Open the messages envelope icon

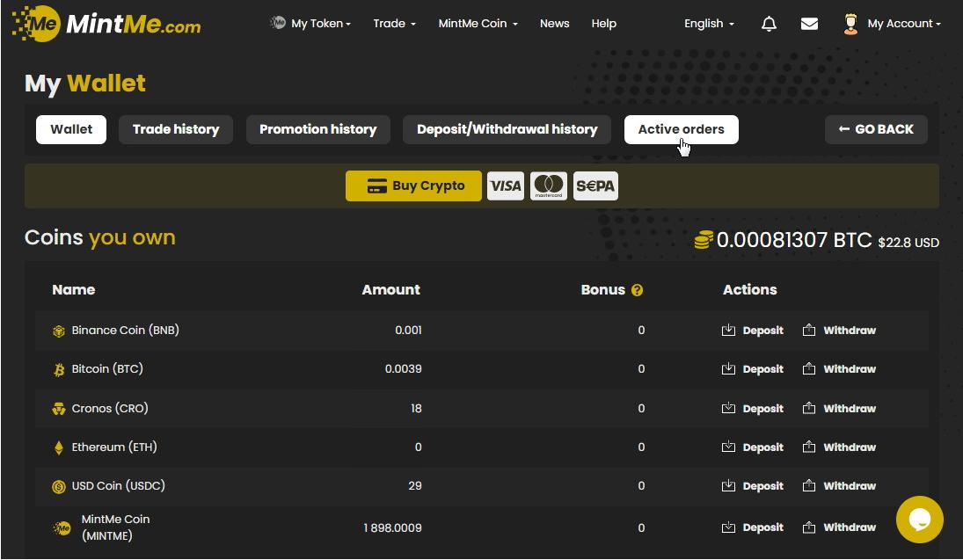(x=809, y=24)
